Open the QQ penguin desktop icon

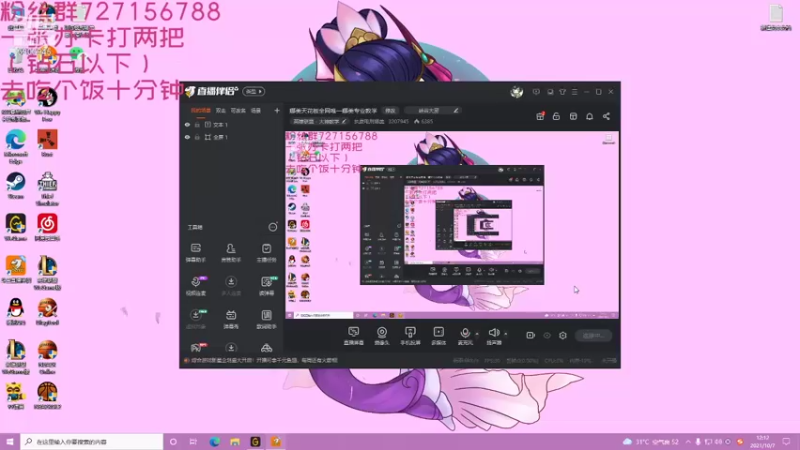[x=16, y=312]
